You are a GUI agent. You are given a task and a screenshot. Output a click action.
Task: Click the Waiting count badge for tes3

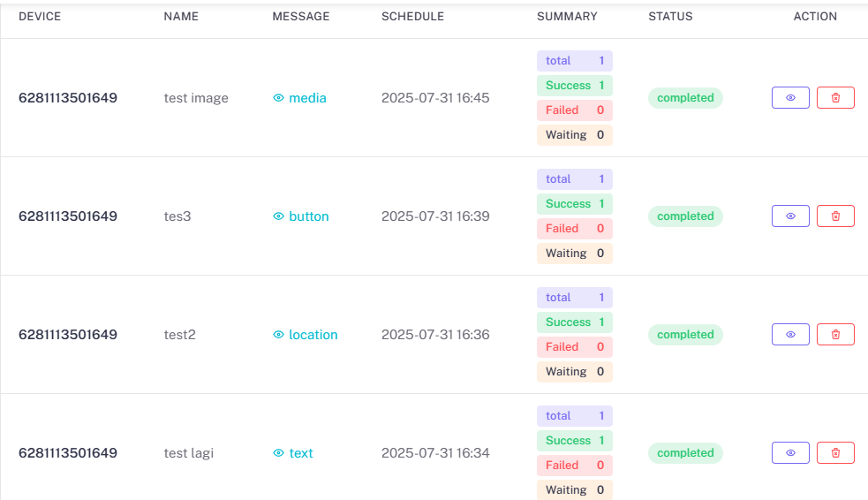574,254
